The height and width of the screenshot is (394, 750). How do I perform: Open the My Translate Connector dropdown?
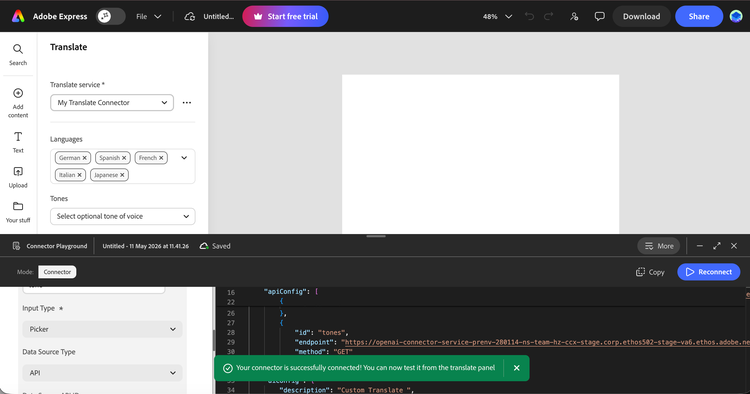pyautogui.click(x=112, y=102)
